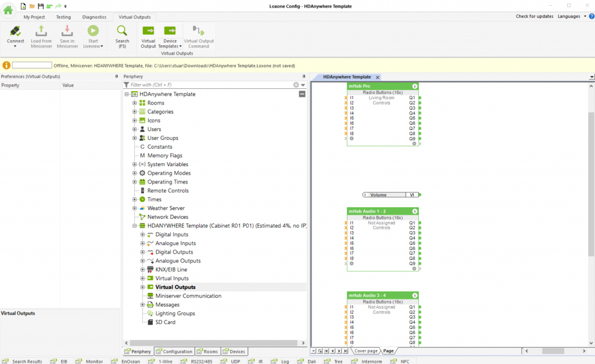This screenshot has width=595, height=364.
Task: Click info icon on mHub Pro block
Action: pos(415,86)
